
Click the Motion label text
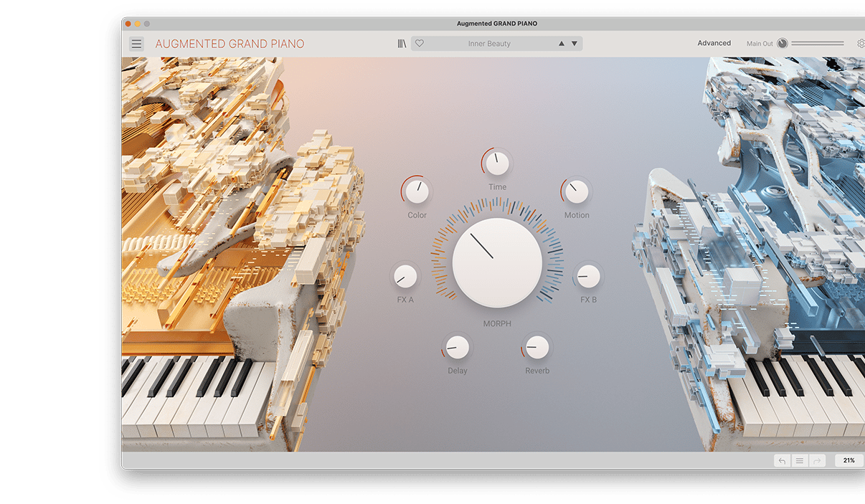point(577,215)
